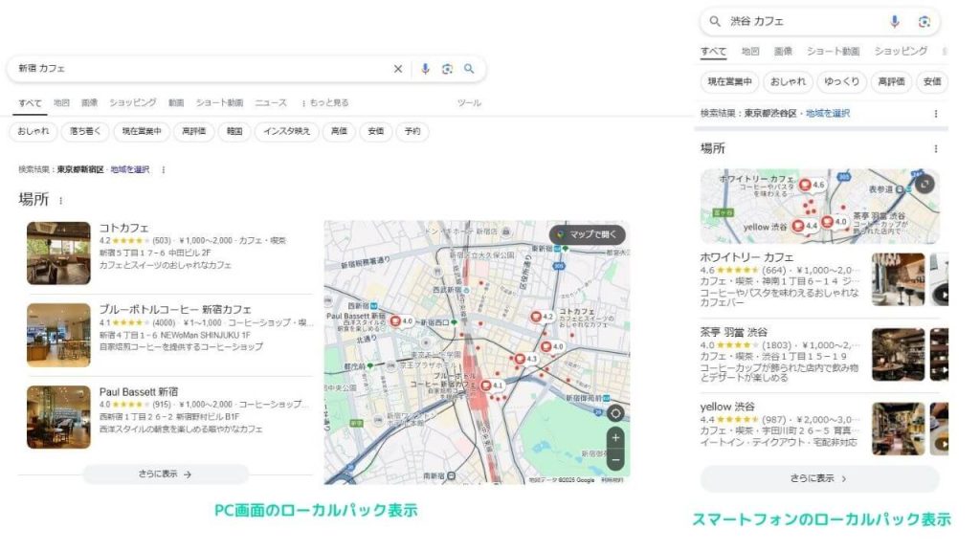Click 地域を選択 link under PC filters
The height and width of the screenshot is (551, 980).
(130, 169)
